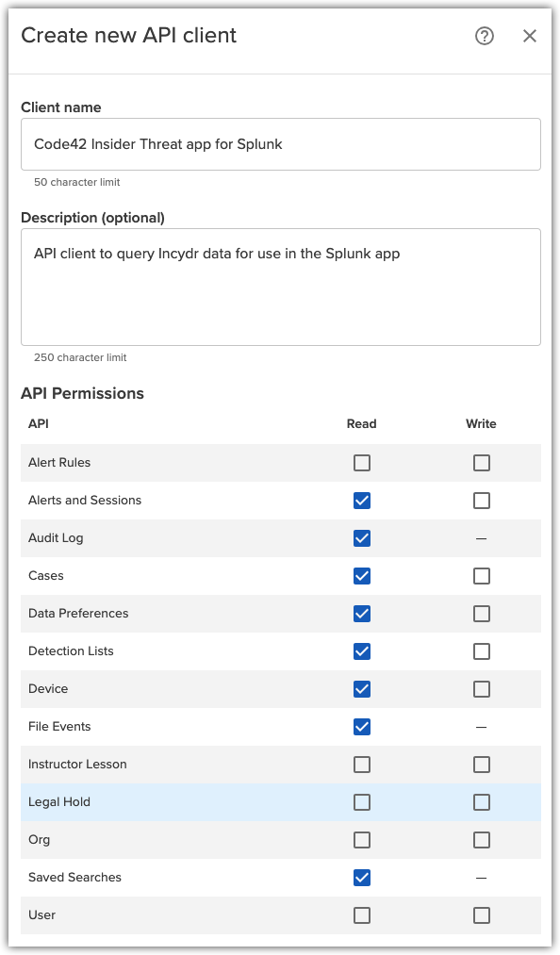
Task: Close the Create new API client dialog
Action: [x=529, y=36]
